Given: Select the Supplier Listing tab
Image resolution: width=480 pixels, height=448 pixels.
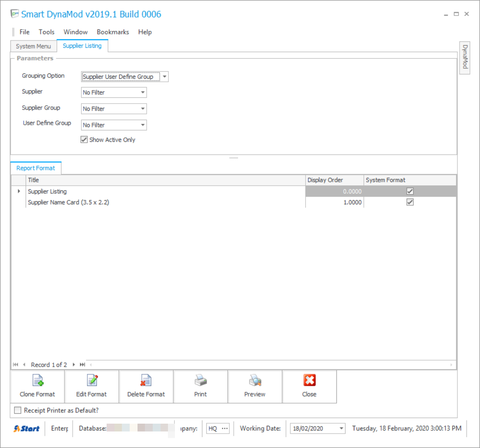Looking at the screenshot, I should coord(82,46).
